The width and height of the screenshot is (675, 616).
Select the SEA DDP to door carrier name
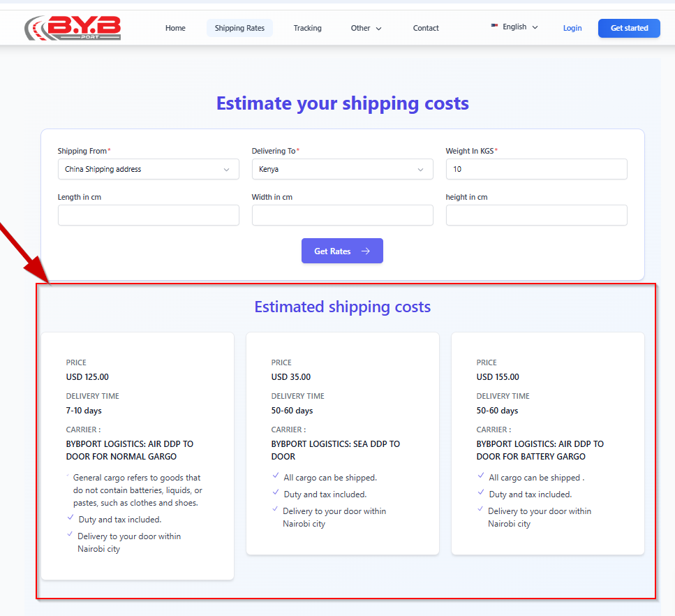(336, 450)
